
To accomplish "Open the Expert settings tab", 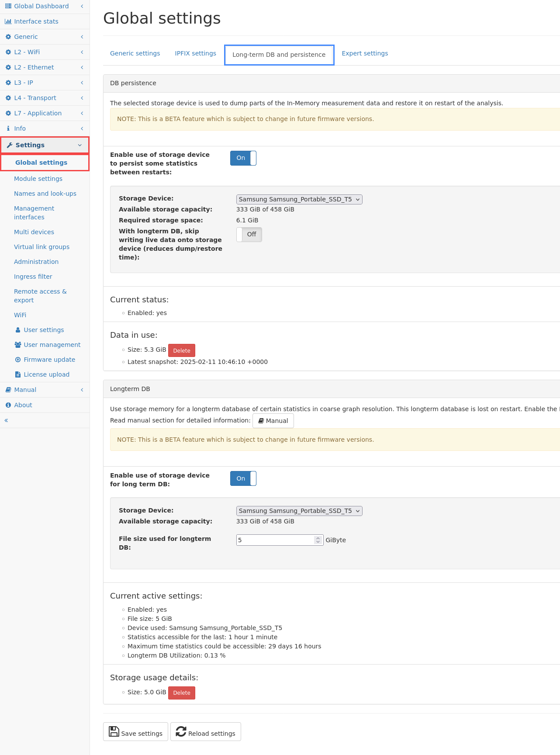I will 365,53.
